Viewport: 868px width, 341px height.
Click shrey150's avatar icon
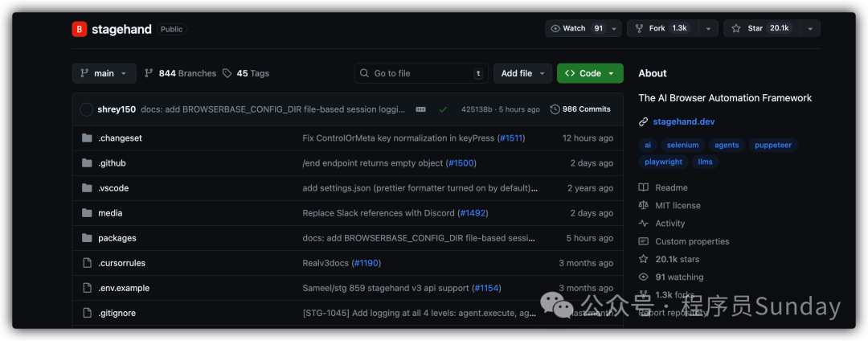click(86, 109)
